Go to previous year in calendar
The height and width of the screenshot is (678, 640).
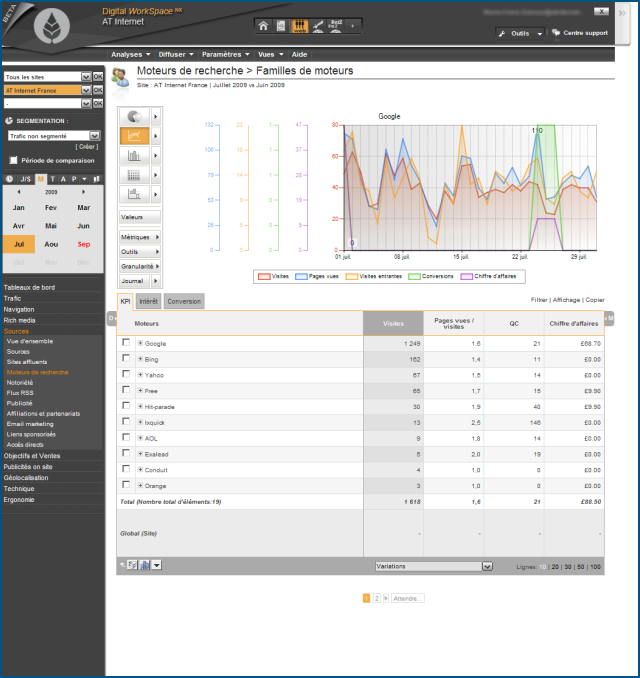coord(19,192)
